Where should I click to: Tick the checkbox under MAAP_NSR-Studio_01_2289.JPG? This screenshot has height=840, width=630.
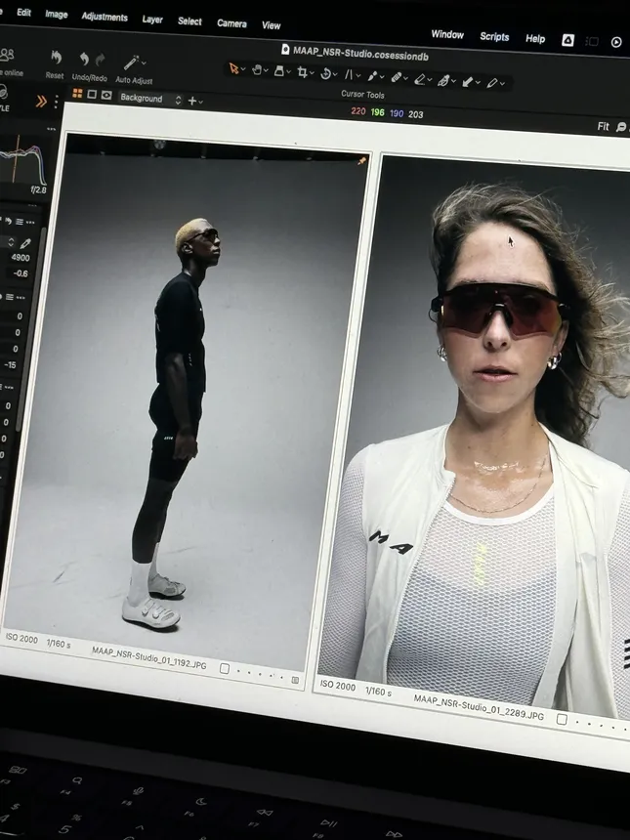[x=562, y=719]
